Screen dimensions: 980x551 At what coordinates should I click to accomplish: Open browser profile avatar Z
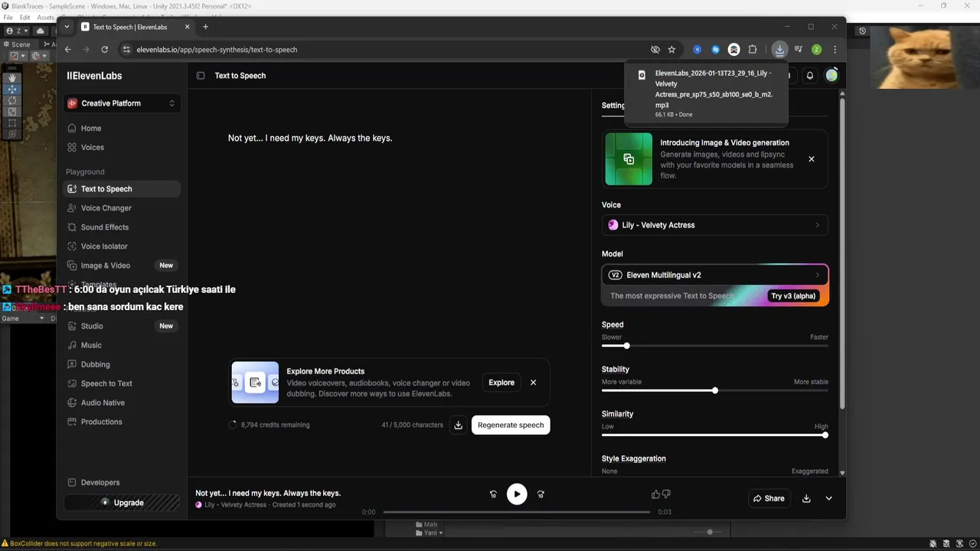[x=817, y=50]
